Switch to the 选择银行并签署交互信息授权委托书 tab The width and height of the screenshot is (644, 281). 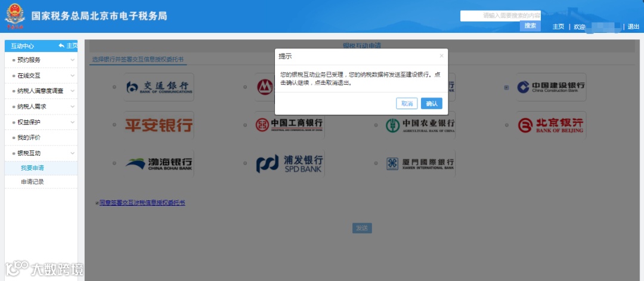pos(138,59)
